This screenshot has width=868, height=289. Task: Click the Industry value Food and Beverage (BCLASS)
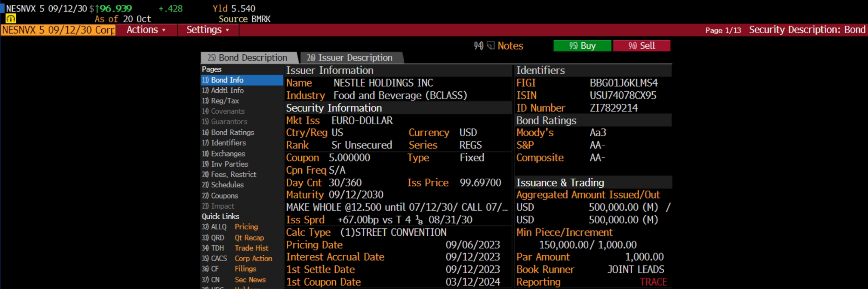tap(400, 96)
